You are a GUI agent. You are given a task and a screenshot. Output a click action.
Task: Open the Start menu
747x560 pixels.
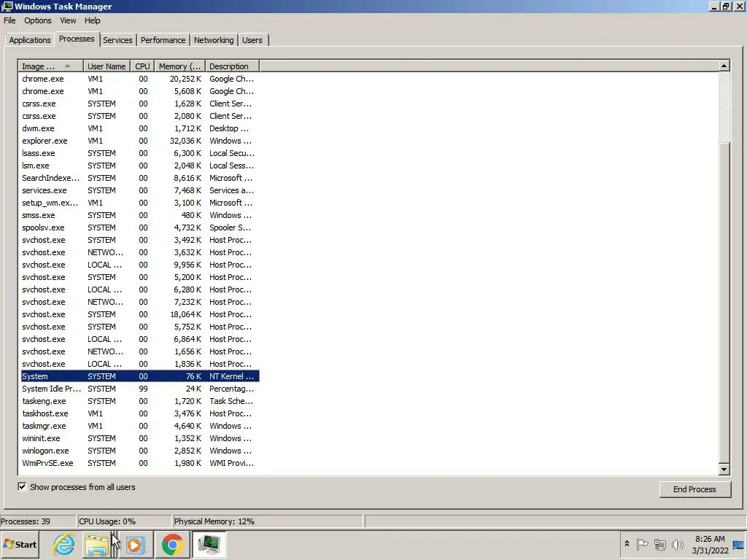20,544
